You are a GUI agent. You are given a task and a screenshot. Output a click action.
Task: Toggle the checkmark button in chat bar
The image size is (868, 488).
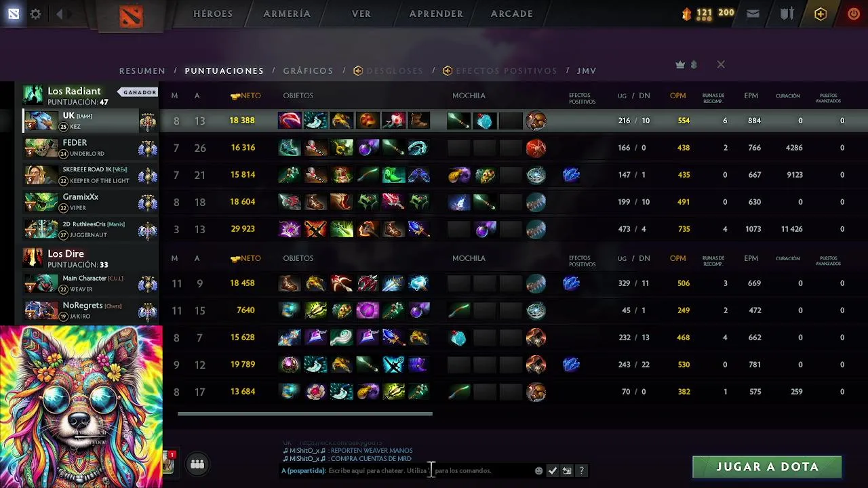point(553,470)
